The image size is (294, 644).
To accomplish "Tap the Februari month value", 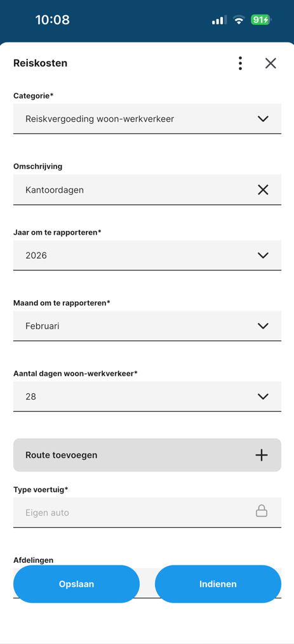I will click(43, 326).
